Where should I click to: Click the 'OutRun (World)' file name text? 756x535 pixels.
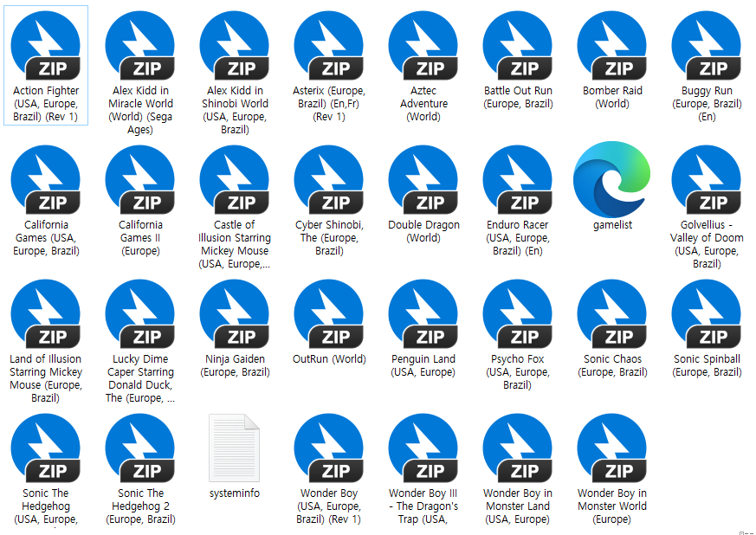[329, 359]
